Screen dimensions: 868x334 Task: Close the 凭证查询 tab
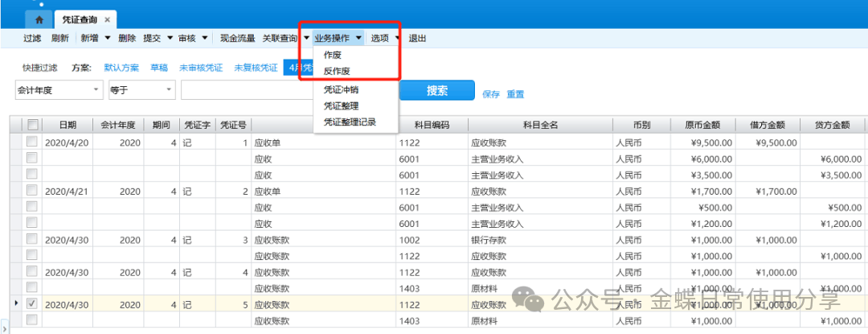(108, 19)
